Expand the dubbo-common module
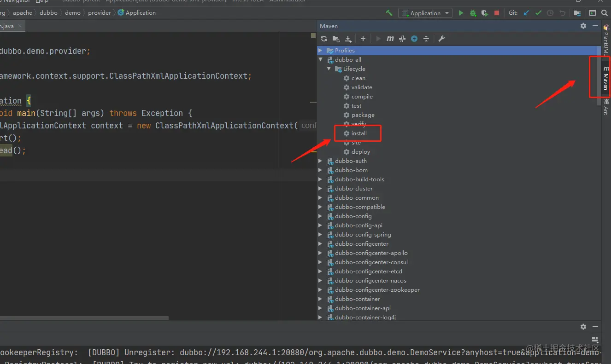 (x=320, y=197)
